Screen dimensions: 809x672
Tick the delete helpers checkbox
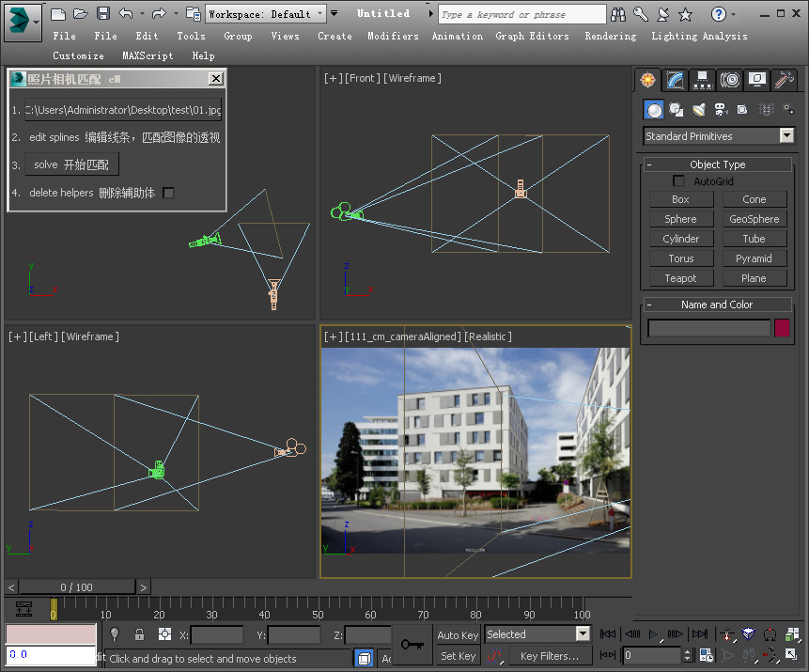coord(169,193)
